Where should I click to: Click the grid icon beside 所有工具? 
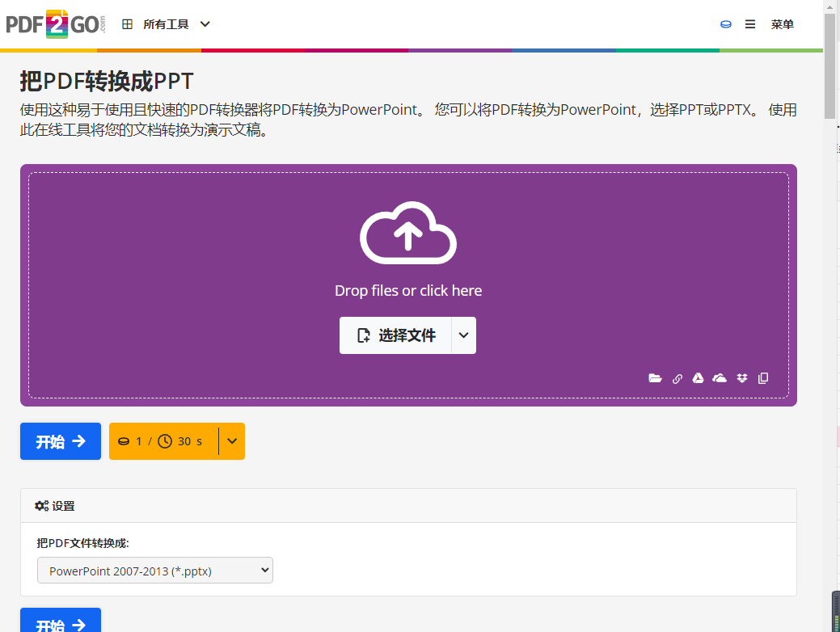(127, 24)
